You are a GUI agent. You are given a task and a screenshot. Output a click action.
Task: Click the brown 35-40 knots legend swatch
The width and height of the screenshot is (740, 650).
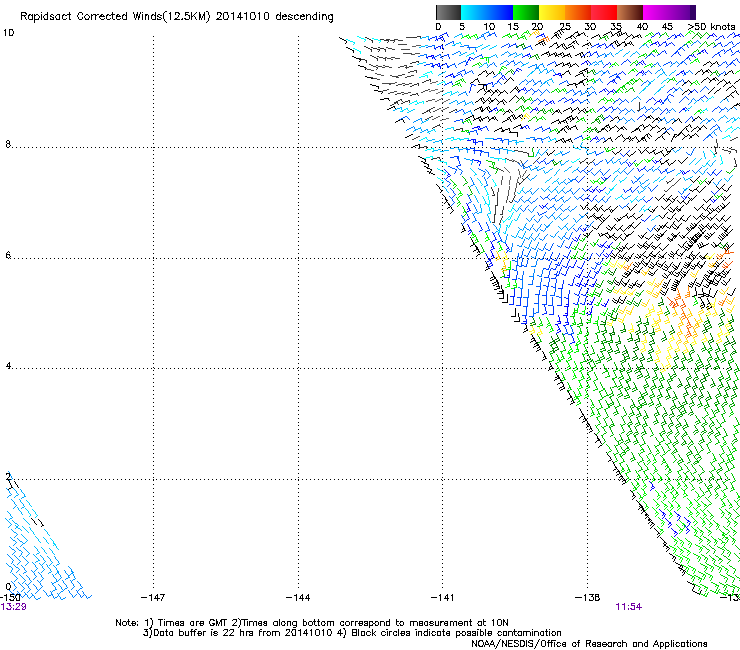(630, 12)
